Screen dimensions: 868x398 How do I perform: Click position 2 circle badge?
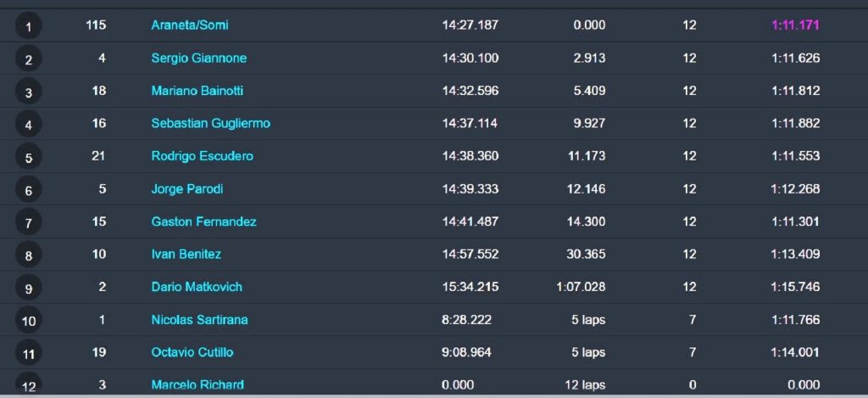(x=28, y=59)
